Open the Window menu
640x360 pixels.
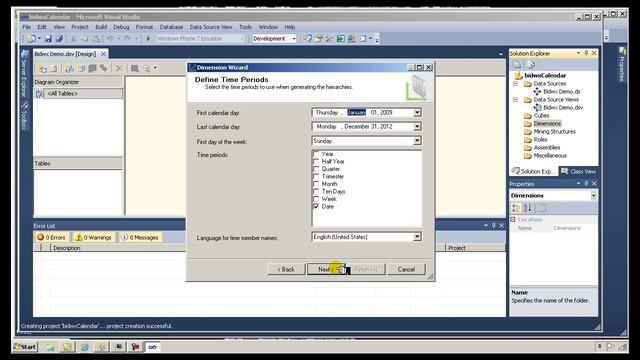[x=268, y=27]
